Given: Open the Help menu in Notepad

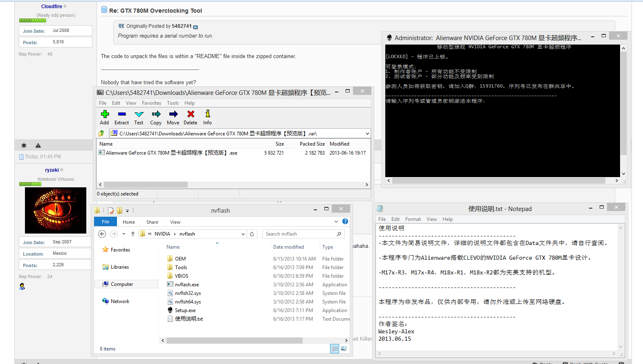Looking at the screenshot, I should [x=447, y=219].
